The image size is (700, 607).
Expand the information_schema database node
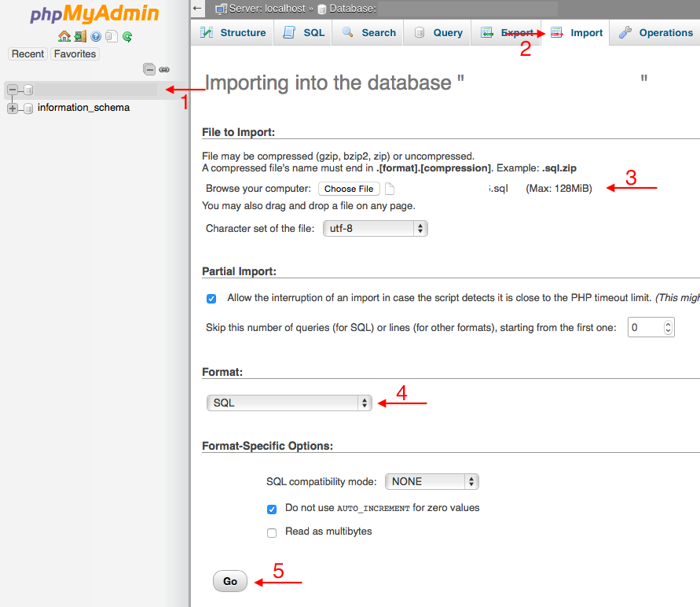coord(12,108)
